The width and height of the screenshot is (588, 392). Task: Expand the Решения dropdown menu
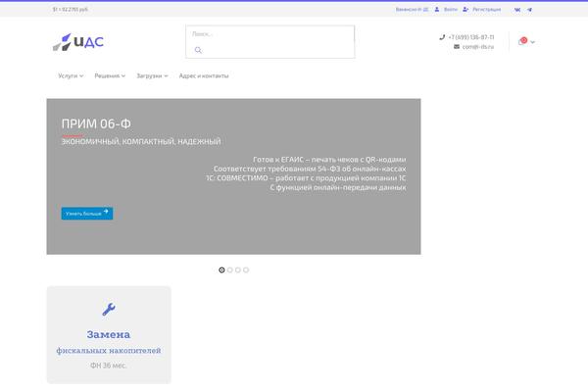tap(110, 75)
